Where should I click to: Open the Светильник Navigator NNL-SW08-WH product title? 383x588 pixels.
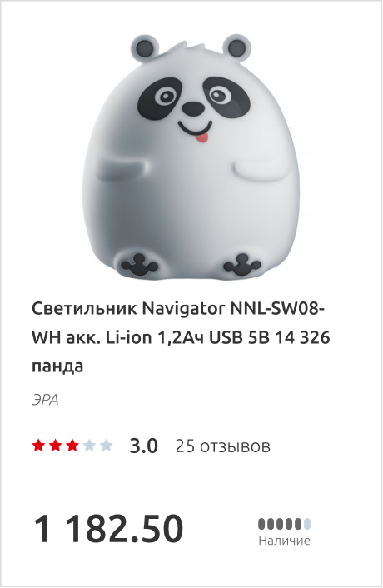181,337
